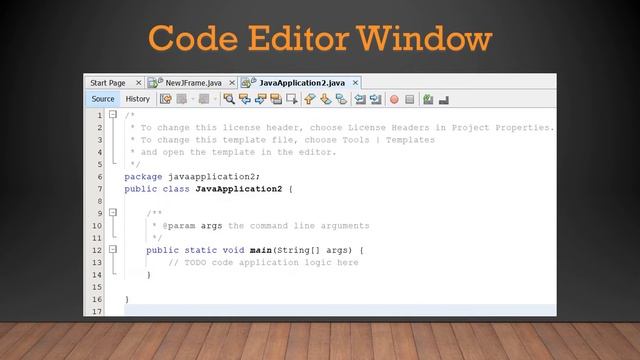640x360 pixels.
Task: Toggle Rectangular Selection mode
Action: click(x=292, y=99)
